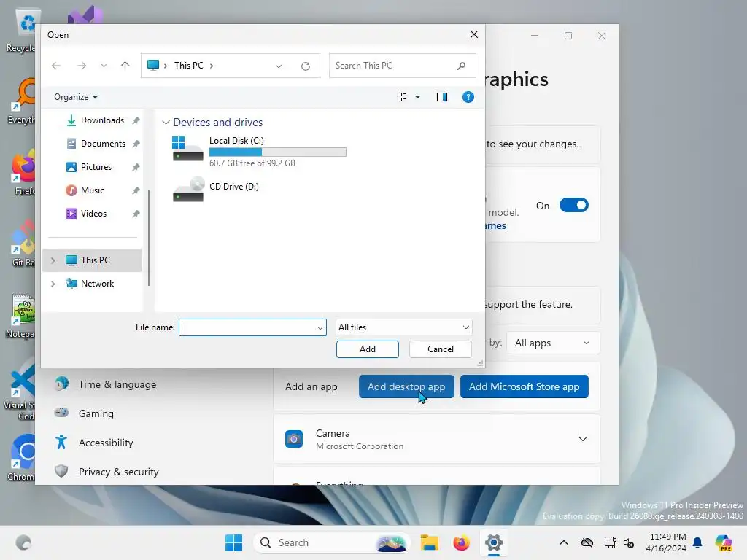Open recent locations chevron next to Forward
The width and height of the screenshot is (747, 560).
click(104, 66)
